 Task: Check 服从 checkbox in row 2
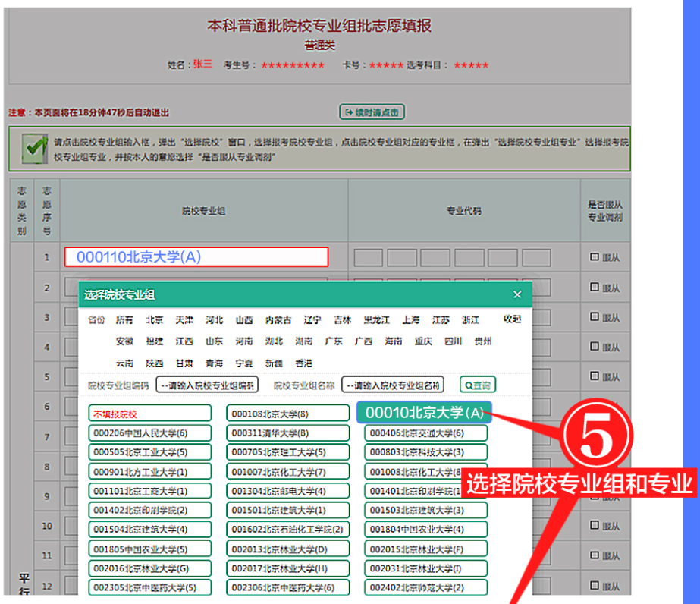594,288
